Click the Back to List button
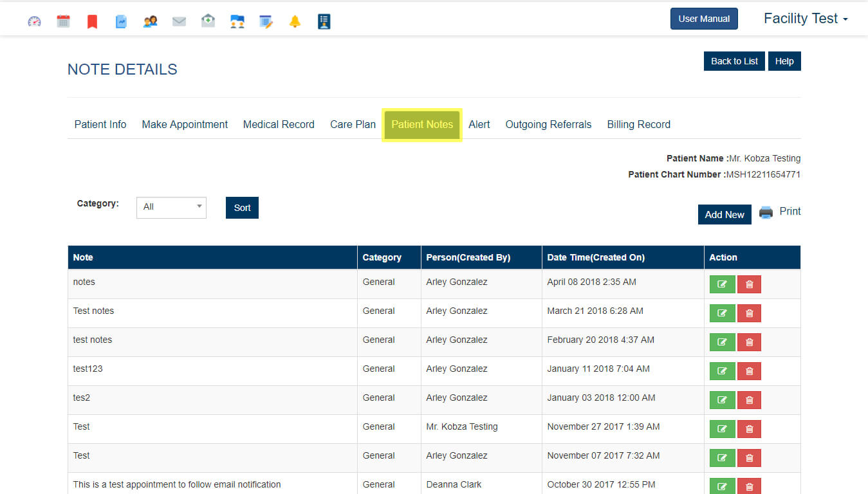 tap(734, 61)
